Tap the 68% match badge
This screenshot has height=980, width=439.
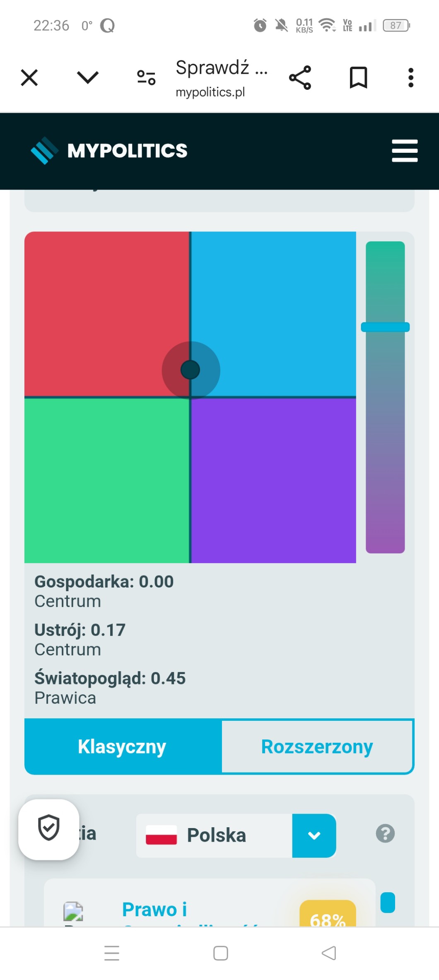pyautogui.click(x=327, y=916)
